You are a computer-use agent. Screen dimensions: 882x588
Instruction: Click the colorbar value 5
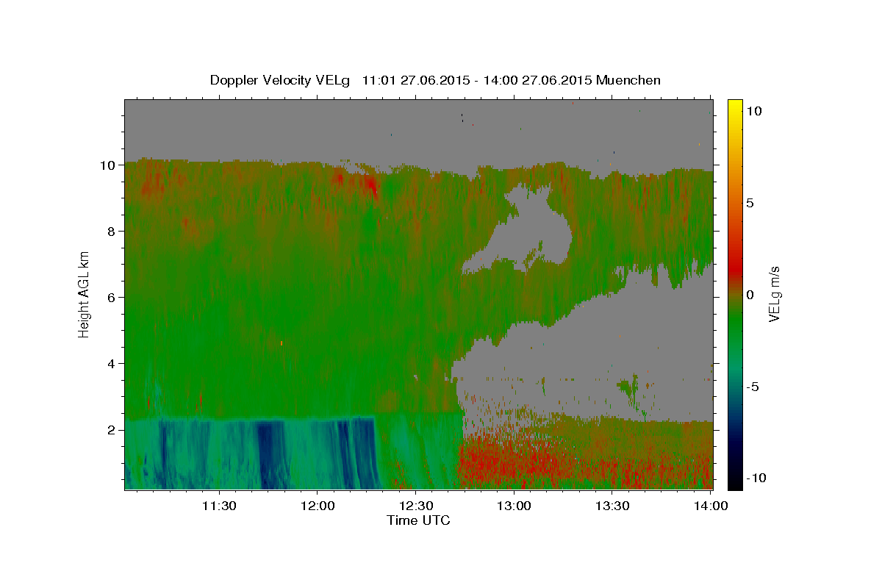(x=751, y=203)
